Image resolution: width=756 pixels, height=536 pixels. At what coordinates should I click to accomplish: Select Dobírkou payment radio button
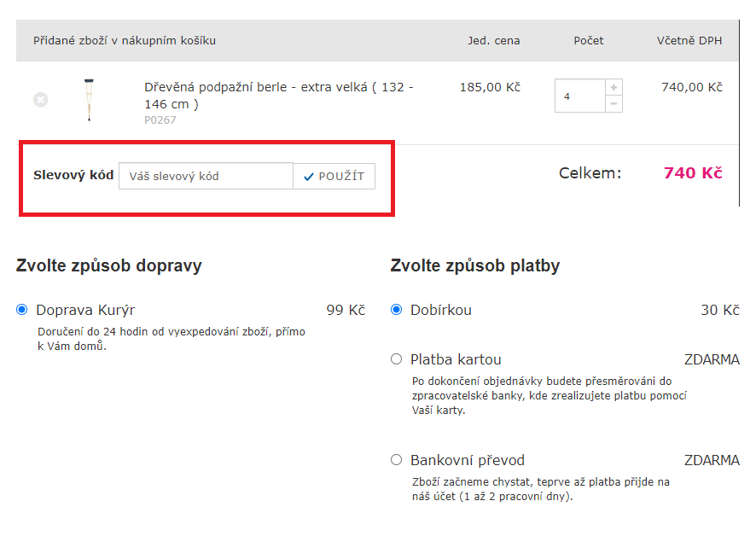point(396,309)
